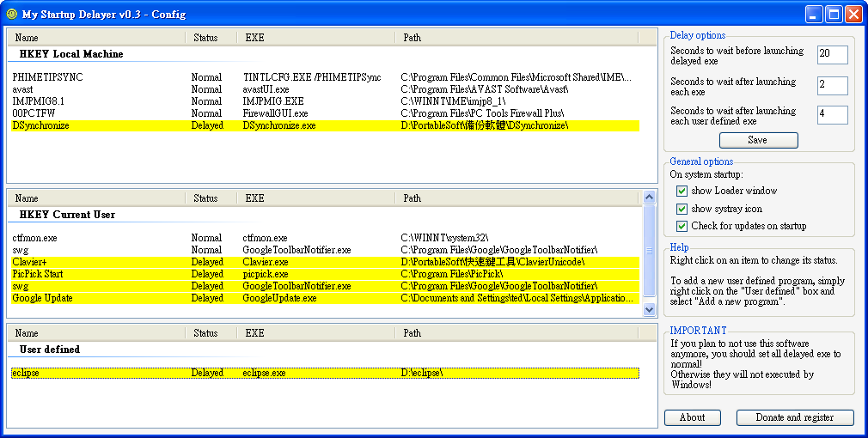The width and height of the screenshot is (868, 438).
Task: Click the Status column header in Current User list
Action: [x=211, y=198]
